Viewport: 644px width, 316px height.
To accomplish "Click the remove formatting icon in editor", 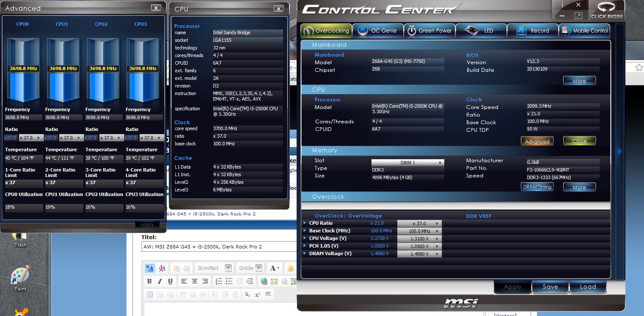I will pyautogui.click(x=162, y=268).
